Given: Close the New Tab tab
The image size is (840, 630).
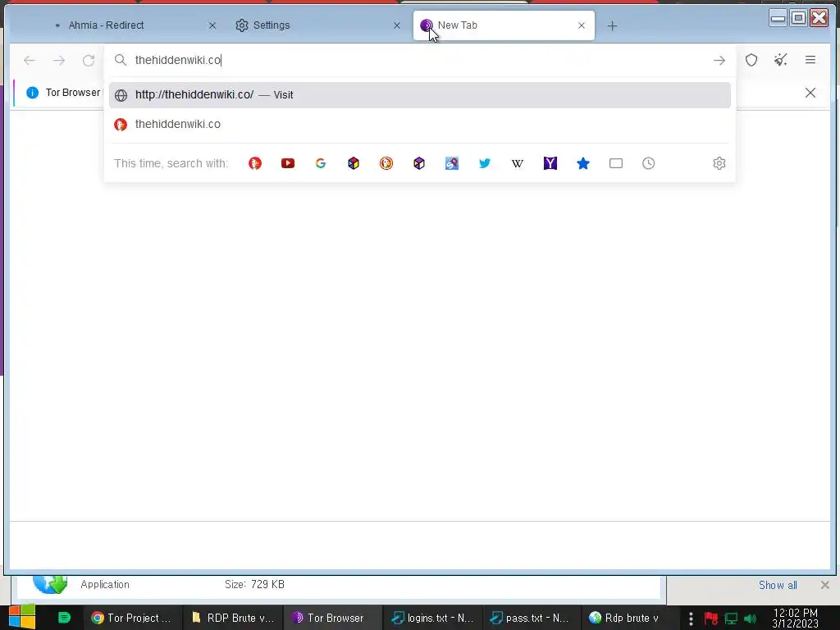Looking at the screenshot, I should (x=582, y=25).
